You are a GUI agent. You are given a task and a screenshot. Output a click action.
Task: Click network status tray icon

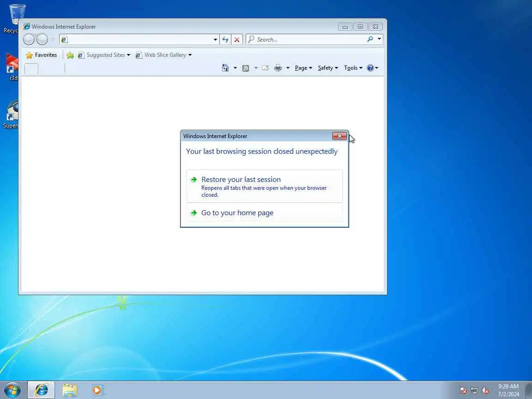pyautogui.click(x=474, y=391)
